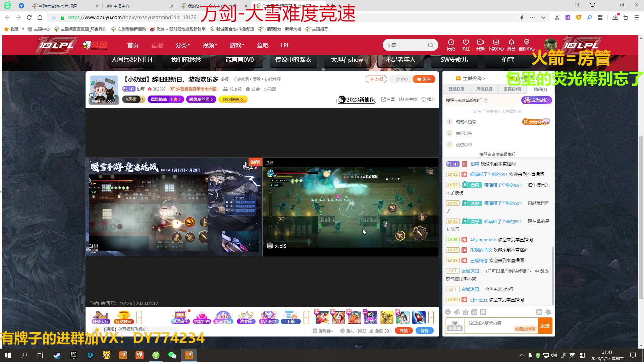This screenshot has width=644, height=362.
Task: Open Epic Games launcher from taskbar
Action: 74,355
